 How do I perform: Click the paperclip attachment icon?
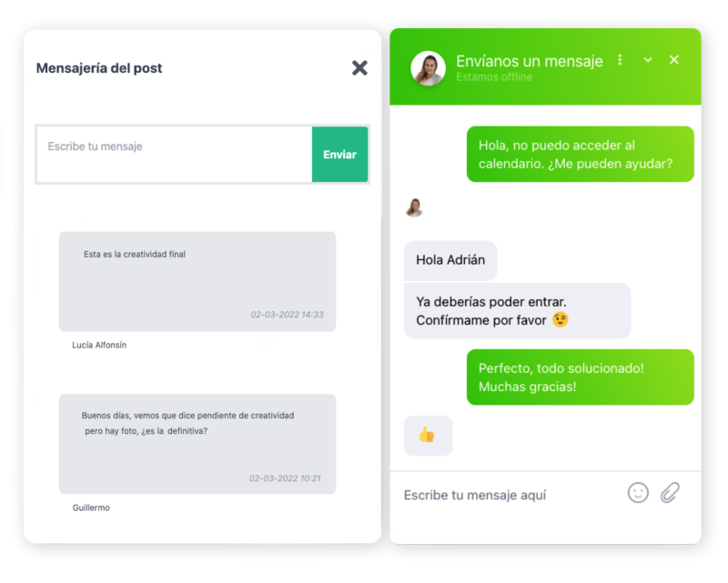pos(670,492)
